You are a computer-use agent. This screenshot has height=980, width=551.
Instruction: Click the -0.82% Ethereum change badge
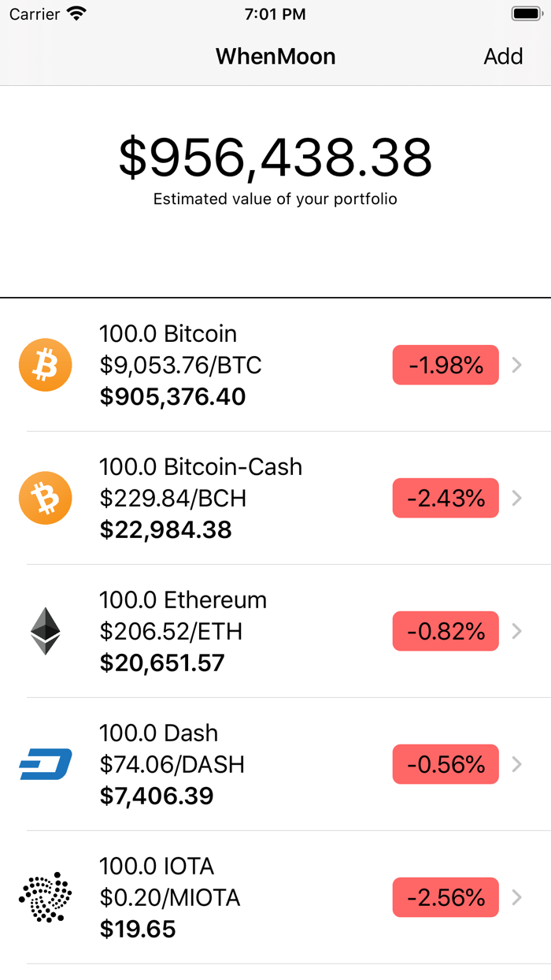pos(445,631)
